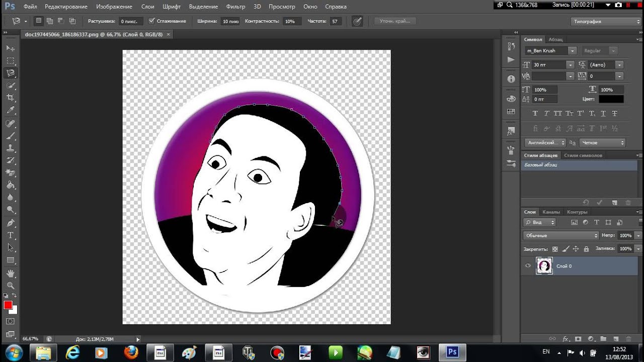Toggle lock image pixels brush icon
644x362 pixels.
point(566,249)
